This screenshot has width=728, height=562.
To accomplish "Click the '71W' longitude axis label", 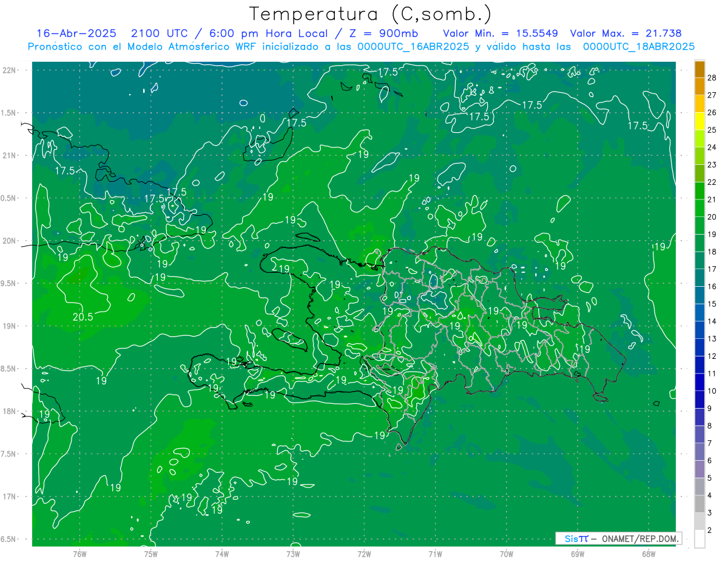I will 435,554.
